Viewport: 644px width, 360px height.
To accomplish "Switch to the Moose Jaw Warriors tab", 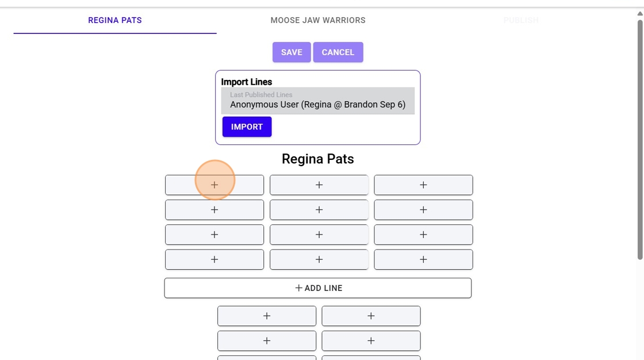I will click(x=318, y=21).
